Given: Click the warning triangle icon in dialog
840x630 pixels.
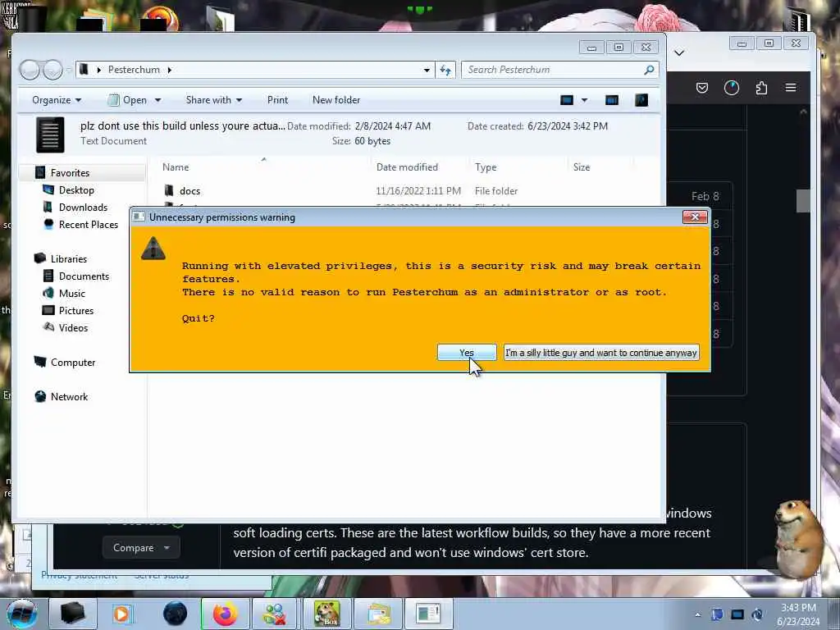Looking at the screenshot, I should coord(153,248).
